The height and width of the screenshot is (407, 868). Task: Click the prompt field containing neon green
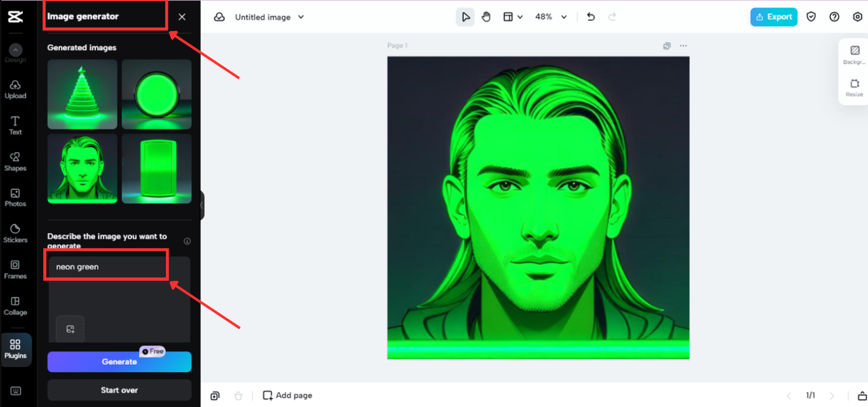coord(119,299)
